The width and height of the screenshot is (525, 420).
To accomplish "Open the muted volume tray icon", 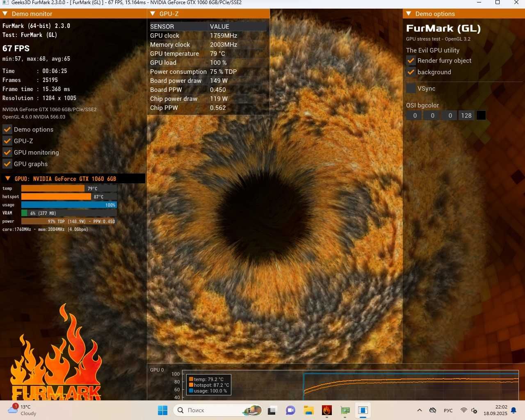I will click(474, 410).
